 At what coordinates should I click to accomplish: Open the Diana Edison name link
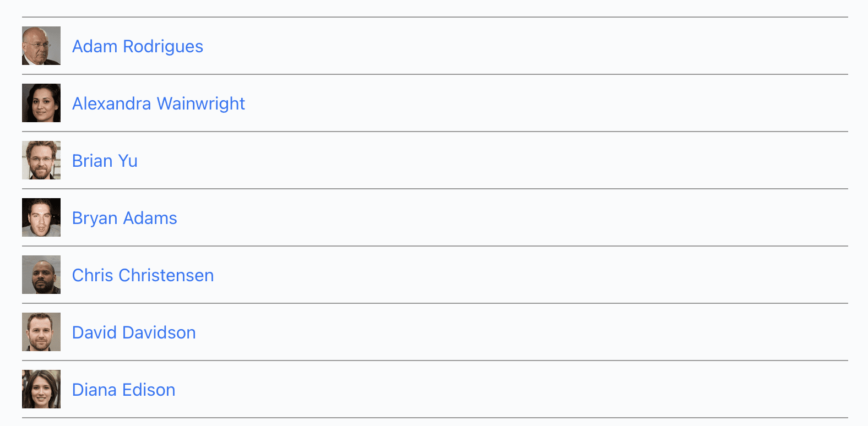point(123,390)
